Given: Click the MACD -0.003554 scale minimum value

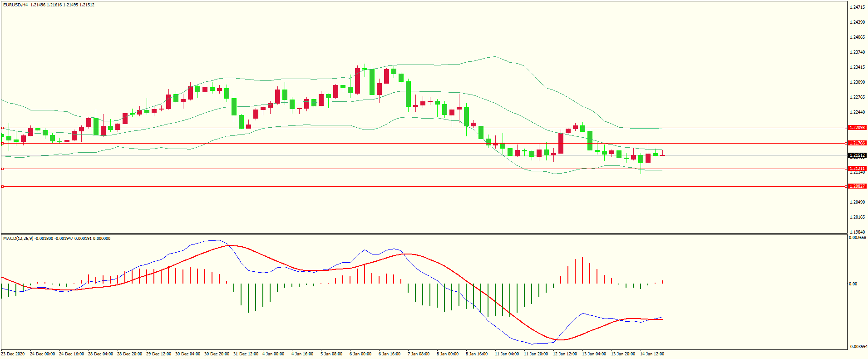Looking at the screenshot, I should tap(858, 347).
